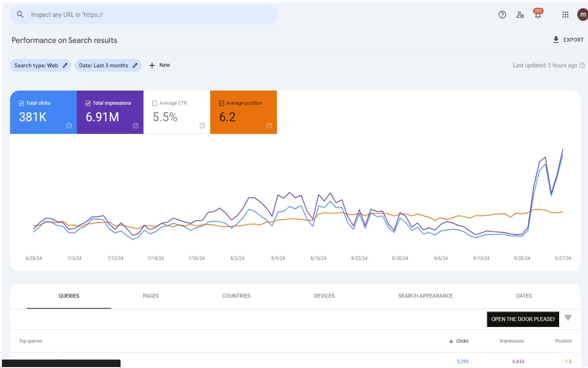The image size is (588, 368).
Task: Switch to the Countries tab
Action: click(x=236, y=296)
